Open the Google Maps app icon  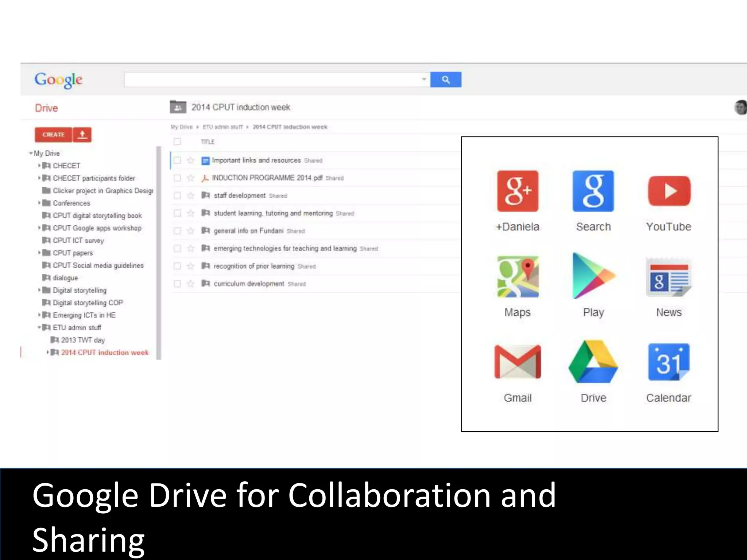[x=518, y=277]
